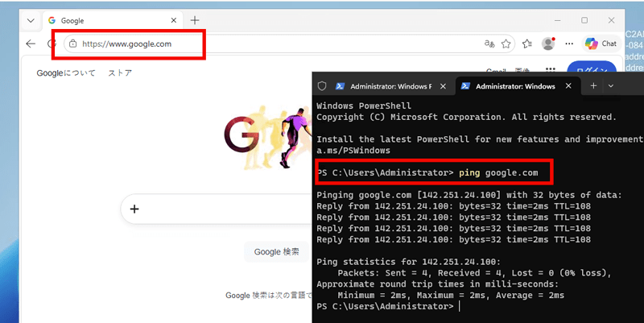Expand the terminal profile dropdown arrow
644x323 pixels.
(x=611, y=86)
